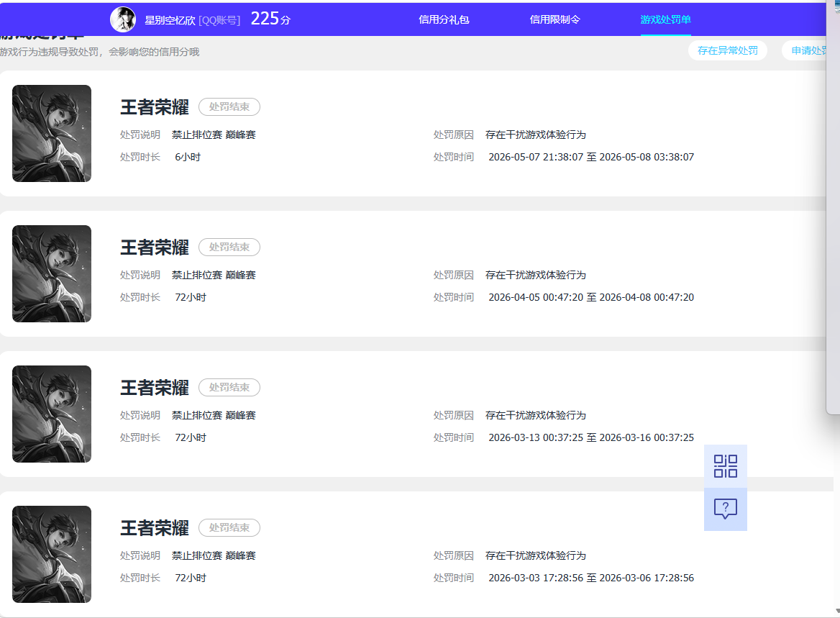Viewport: 840px width, 618px height.
Task: Open the 信用分礼包 tab
Action: (x=444, y=19)
